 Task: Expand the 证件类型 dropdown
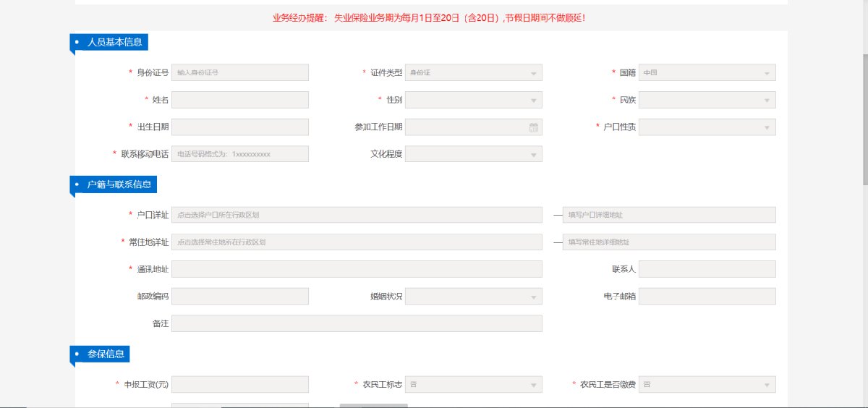click(473, 72)
